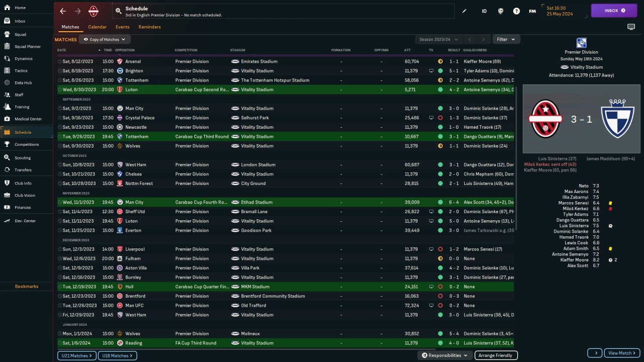Click the View Match button
The height and width of the screenshot is (362, 644).
621,353
